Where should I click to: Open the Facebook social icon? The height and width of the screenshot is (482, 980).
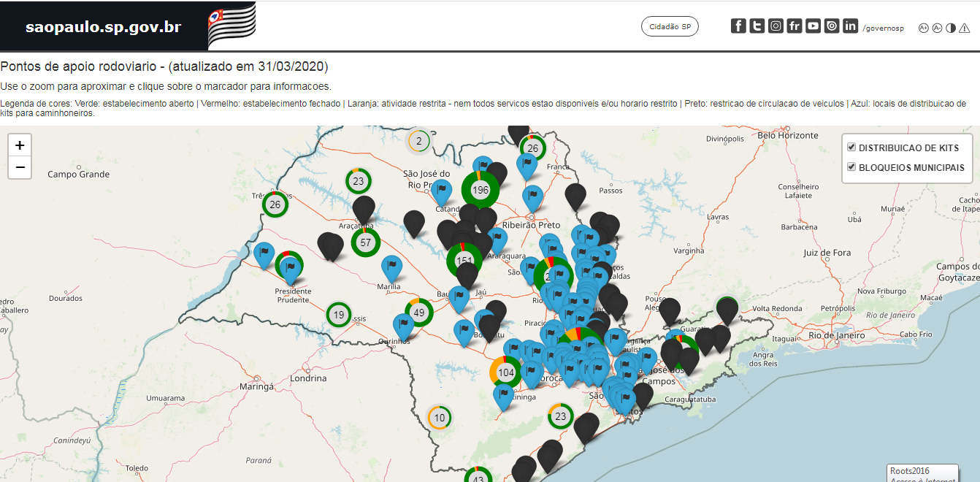[x=738, y=26]
